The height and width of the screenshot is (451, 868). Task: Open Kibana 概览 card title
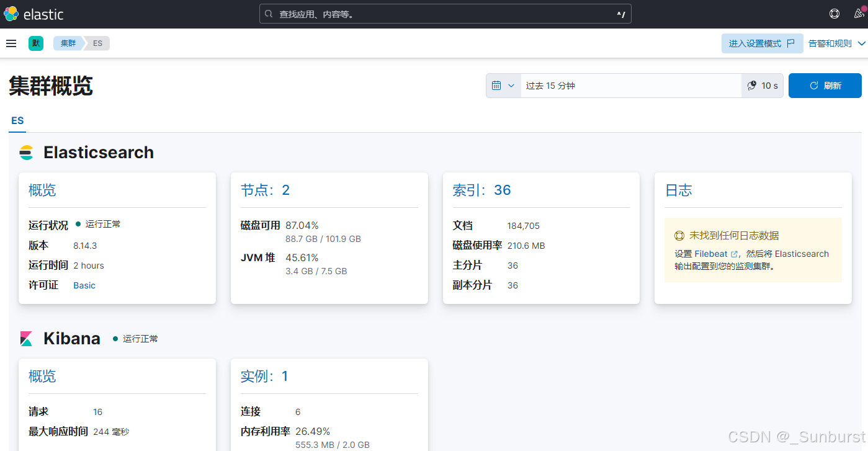tap(42, 377)
